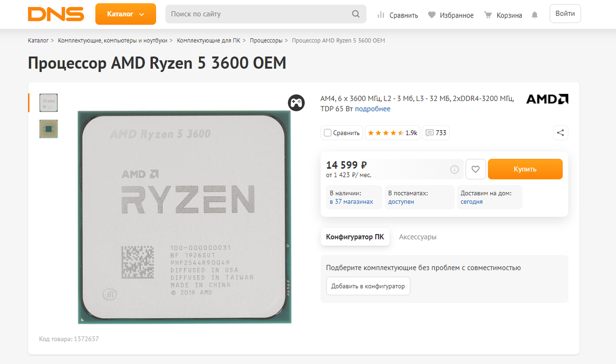Go to Процессоры breadcrumb
Viewport: 616px width, 364px height.
tap(266, 41)
